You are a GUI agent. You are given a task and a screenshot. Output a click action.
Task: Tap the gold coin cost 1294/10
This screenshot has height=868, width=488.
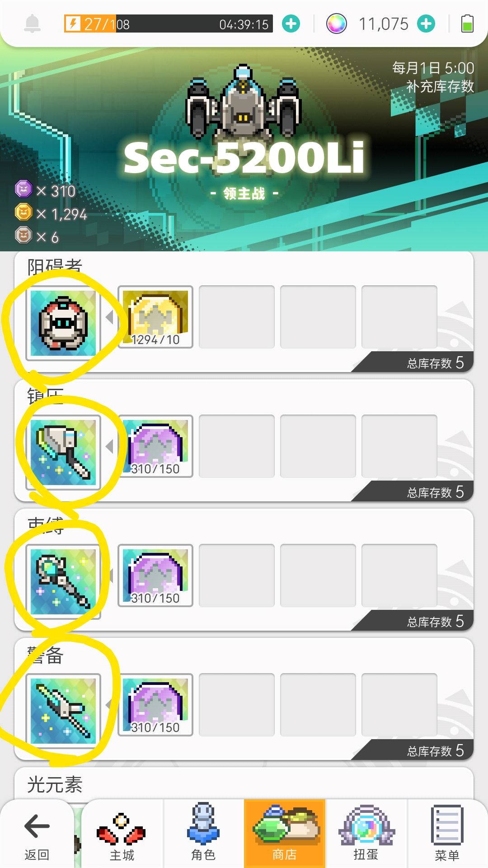pyautogui.click(x=155, y=317)
